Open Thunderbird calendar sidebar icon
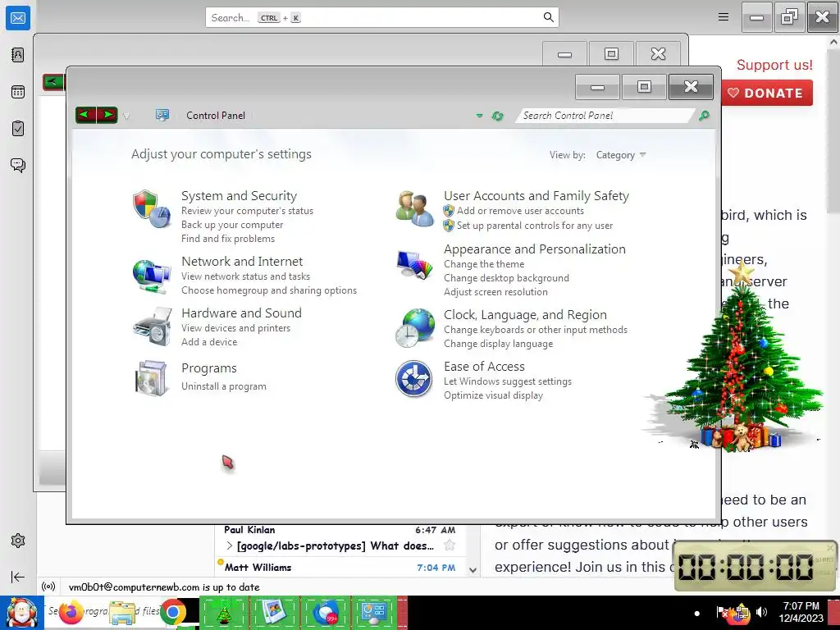The image size is (840, 630). pos(18,92)
